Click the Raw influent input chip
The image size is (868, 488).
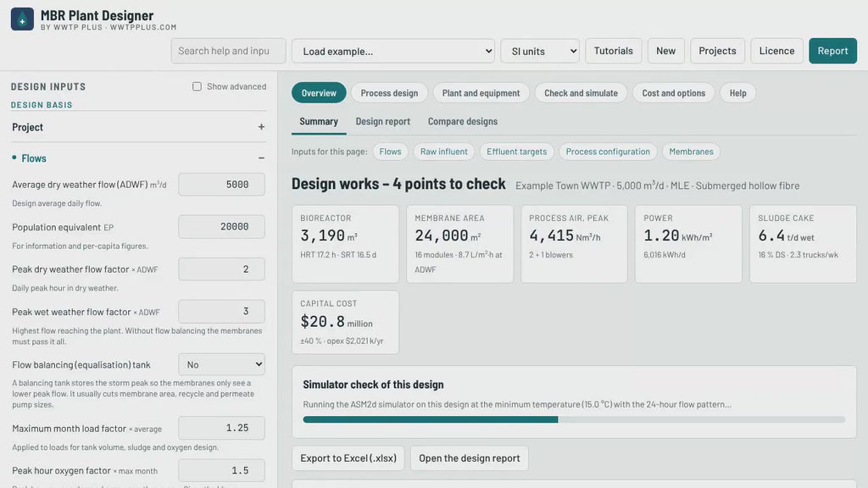click(x=444, y=152)
